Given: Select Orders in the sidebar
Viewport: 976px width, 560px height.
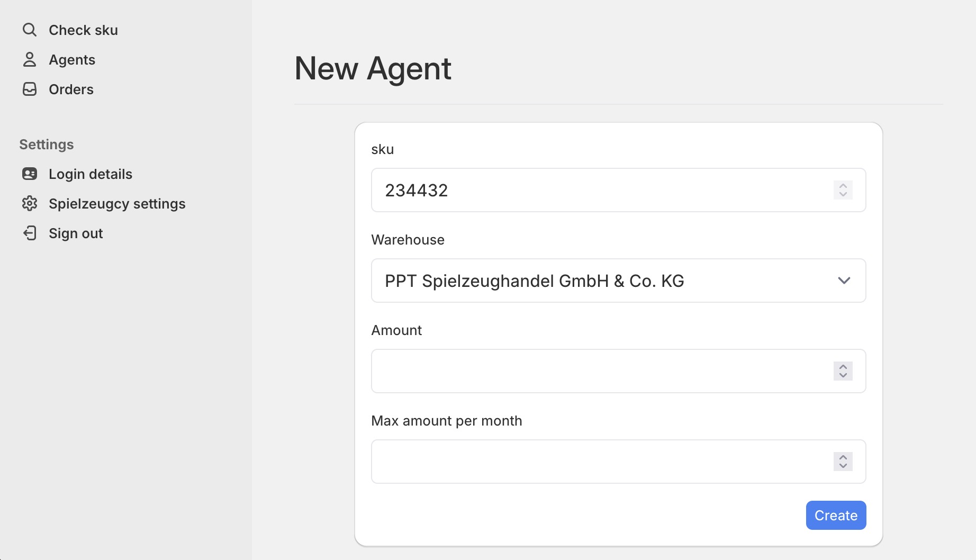Looking at the screenshot, I should (71, 89).
